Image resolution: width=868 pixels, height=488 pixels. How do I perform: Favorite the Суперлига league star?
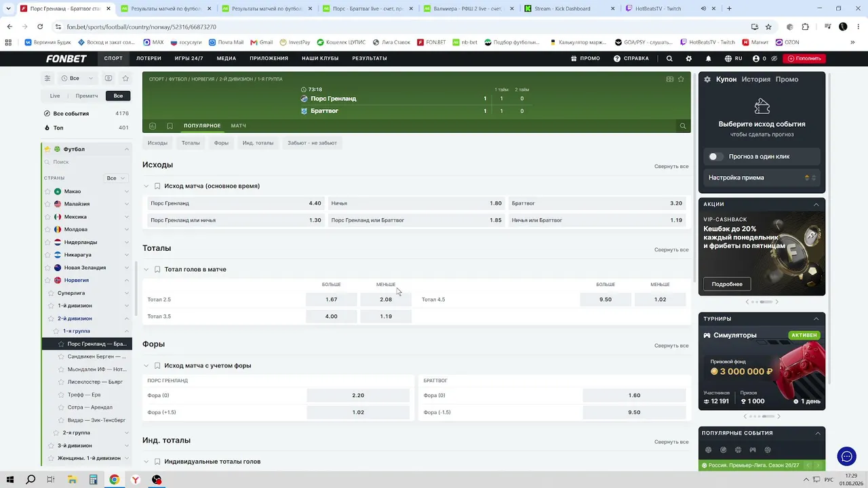pos(51,293)
